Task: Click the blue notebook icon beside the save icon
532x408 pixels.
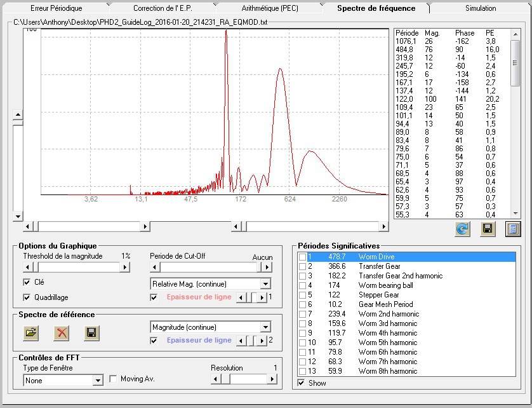Action: (x=513, y=229)
